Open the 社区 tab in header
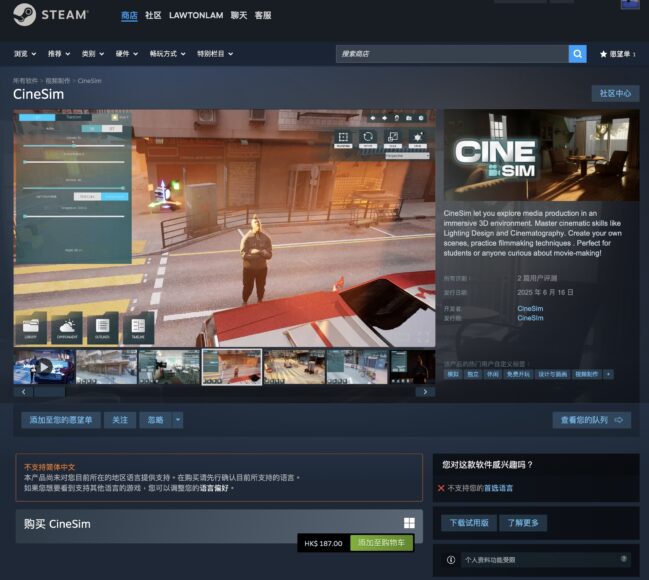 click(153, 16)
